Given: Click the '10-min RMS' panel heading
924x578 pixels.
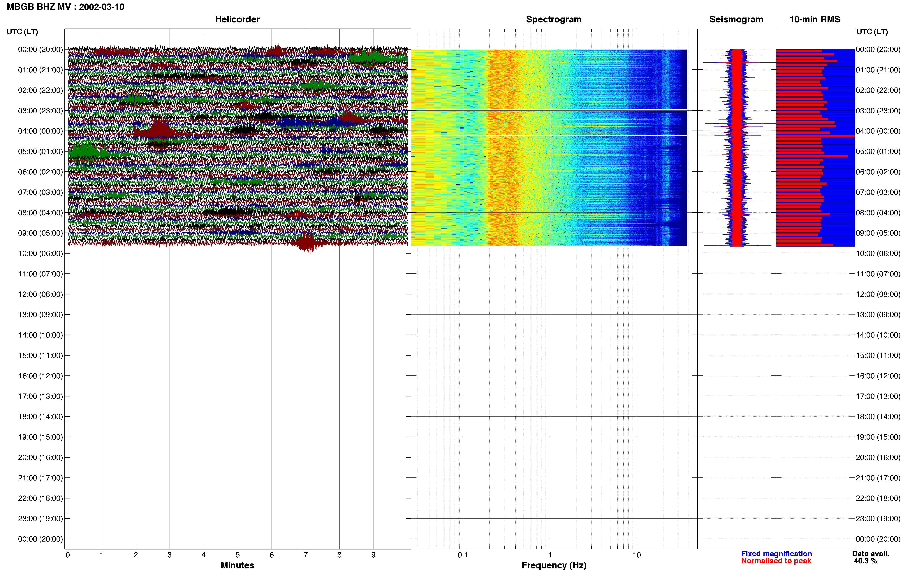Looking at the screenshot, I should coord(815,19).
